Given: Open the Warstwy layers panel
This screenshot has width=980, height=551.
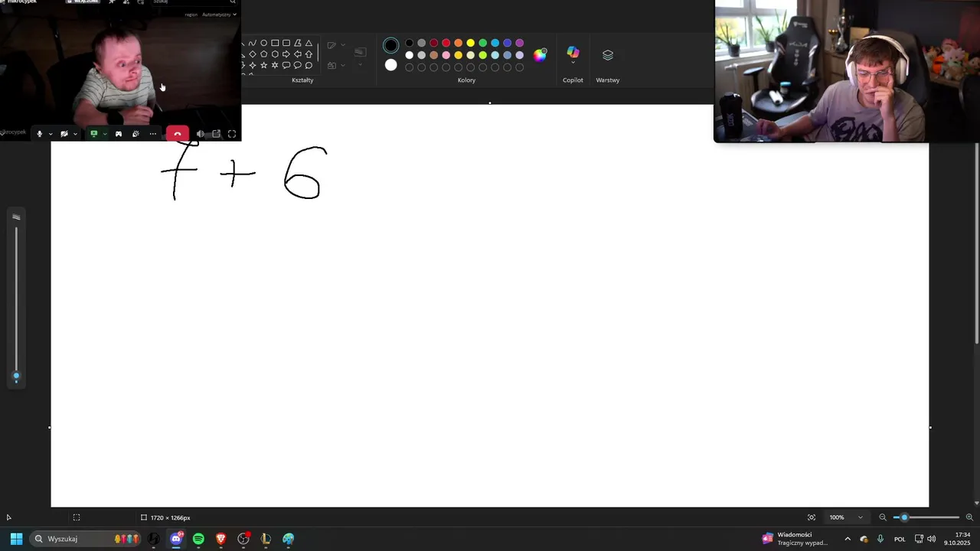Looking at the screenshot, I should 608,63.
